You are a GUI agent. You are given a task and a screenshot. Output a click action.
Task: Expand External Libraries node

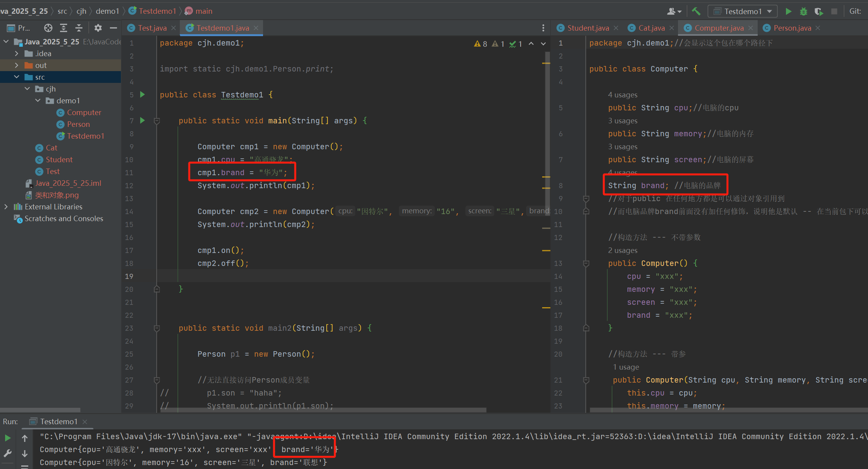click(6, 207)
